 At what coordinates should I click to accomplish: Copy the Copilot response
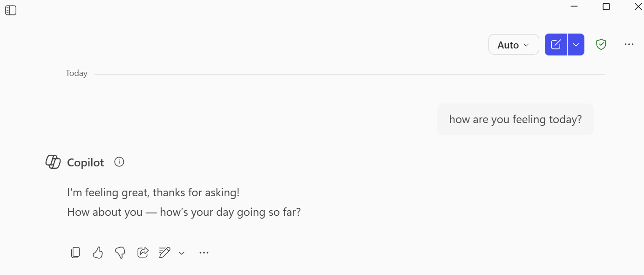coord(75,253)
